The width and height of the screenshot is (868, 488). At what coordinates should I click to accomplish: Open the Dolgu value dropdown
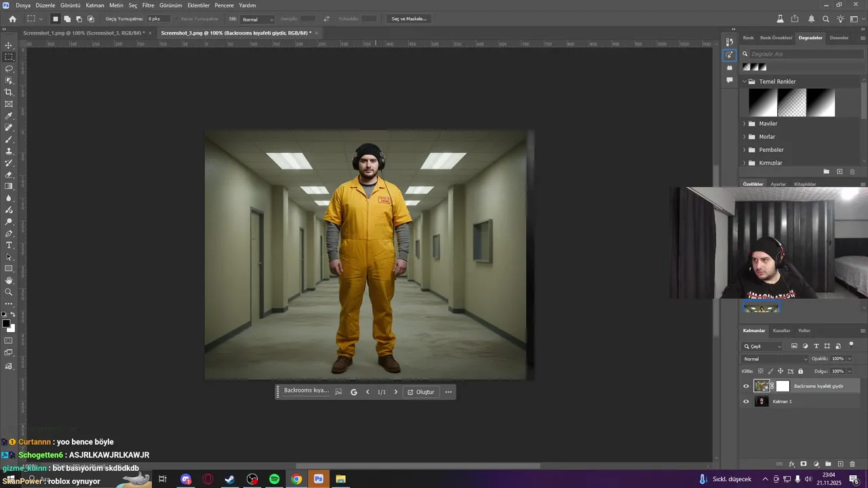(x=850, y=371)
